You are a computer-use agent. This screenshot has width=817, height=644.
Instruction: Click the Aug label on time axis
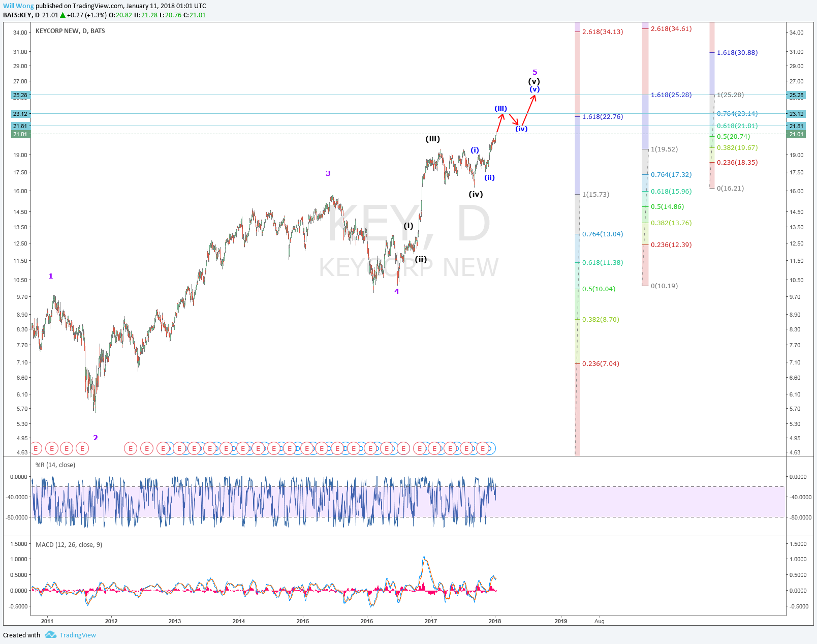[x=600, y=621]
